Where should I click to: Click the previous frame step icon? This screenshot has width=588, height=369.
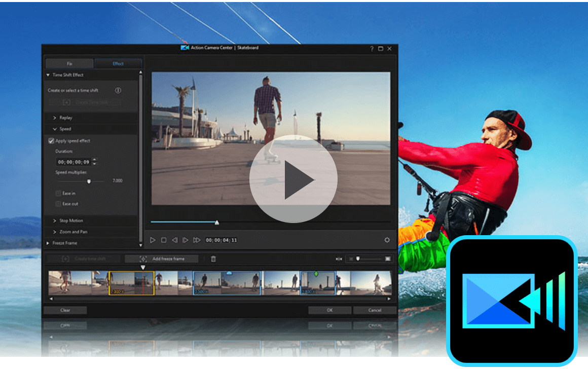[176, 240]
